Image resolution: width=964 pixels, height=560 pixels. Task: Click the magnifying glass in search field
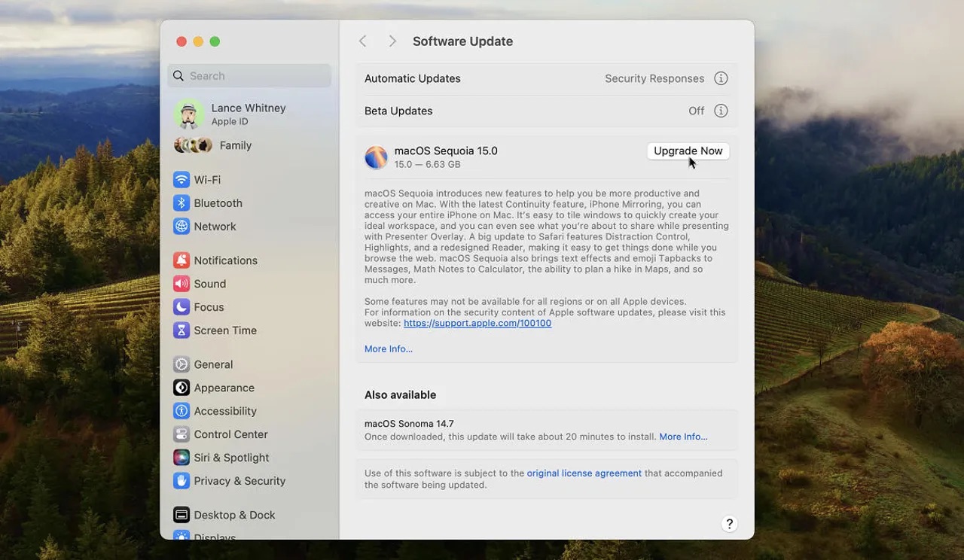pos(178,76)
